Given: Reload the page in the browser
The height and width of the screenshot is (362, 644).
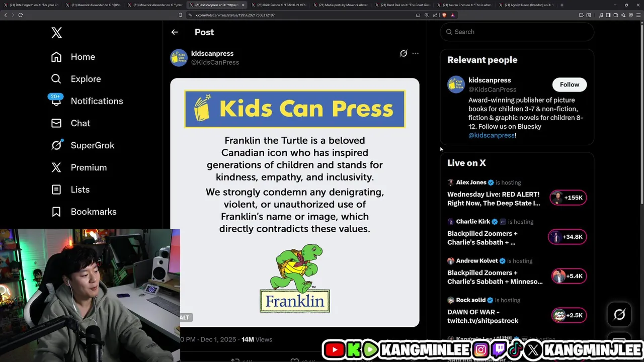Looking at the screenshot, I should click(21, 15).
